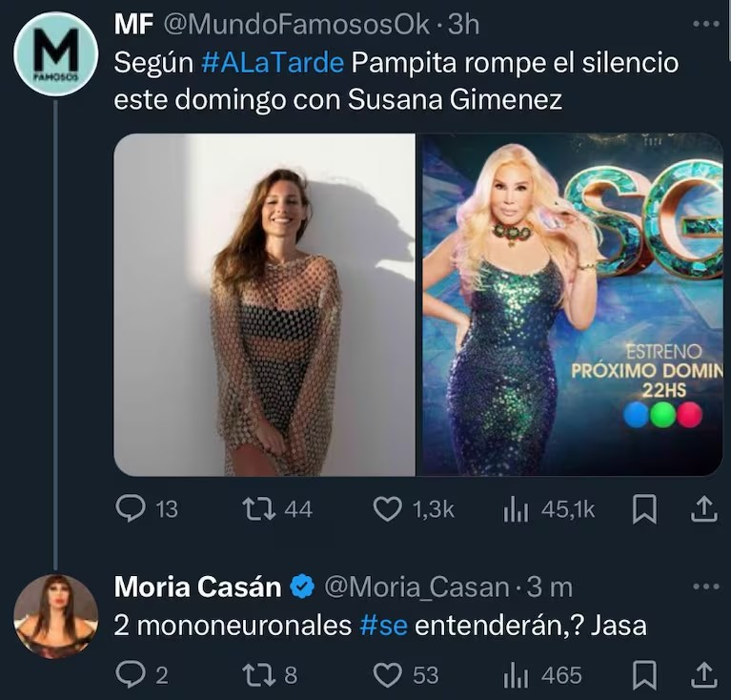Retweet the MundoFamososOk post
Image resolution: width=731 pixels, height=700 pixels.
(255, 510)
